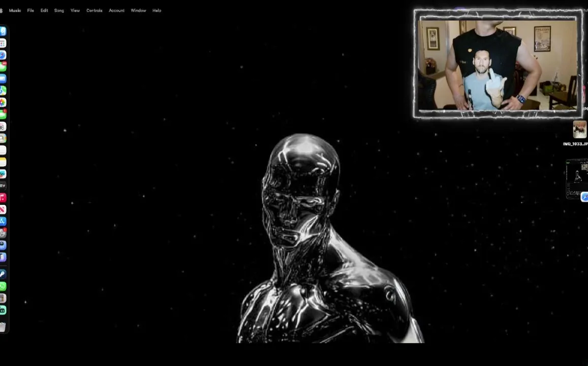Open the Calculator app in the dock
Viewport: 588px width, 366px height.
coord(3,298)
